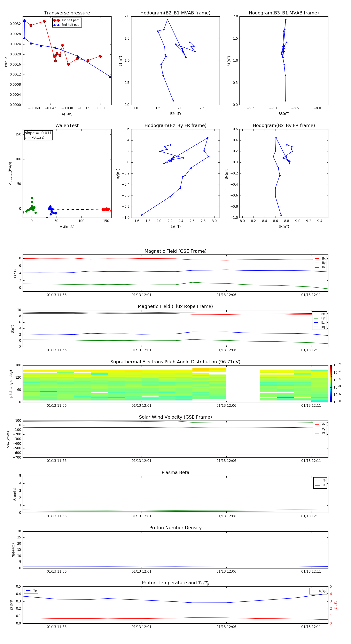Select the "By" entry in the GSE magnetic field legend
This screenshot has width=351, height=644.
click(x=320, y=263)
